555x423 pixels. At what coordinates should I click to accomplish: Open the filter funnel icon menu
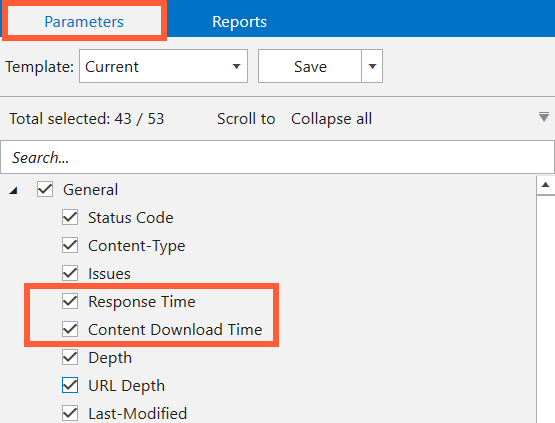[544, 117]
